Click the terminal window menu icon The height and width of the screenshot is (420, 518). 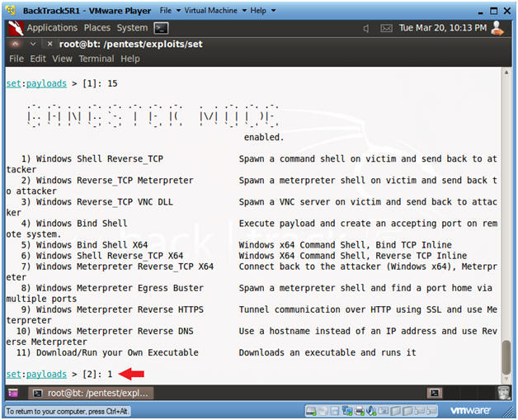(15, 44)
